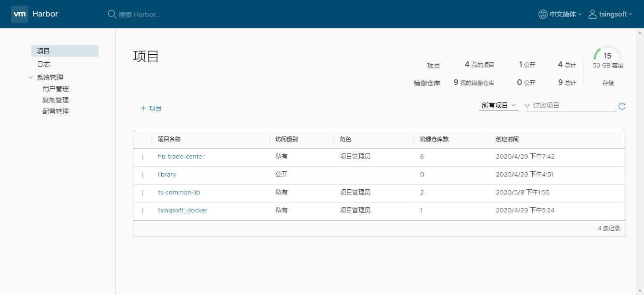Open the tsingsoft_docker project
This screenshot has width=644, height=295.
click(183, 210)
